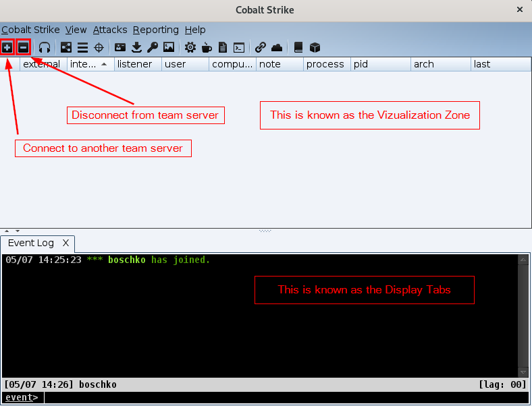532x406 pixels.
Task: Open the Keystrokes key icon
Action: [153, 47]
